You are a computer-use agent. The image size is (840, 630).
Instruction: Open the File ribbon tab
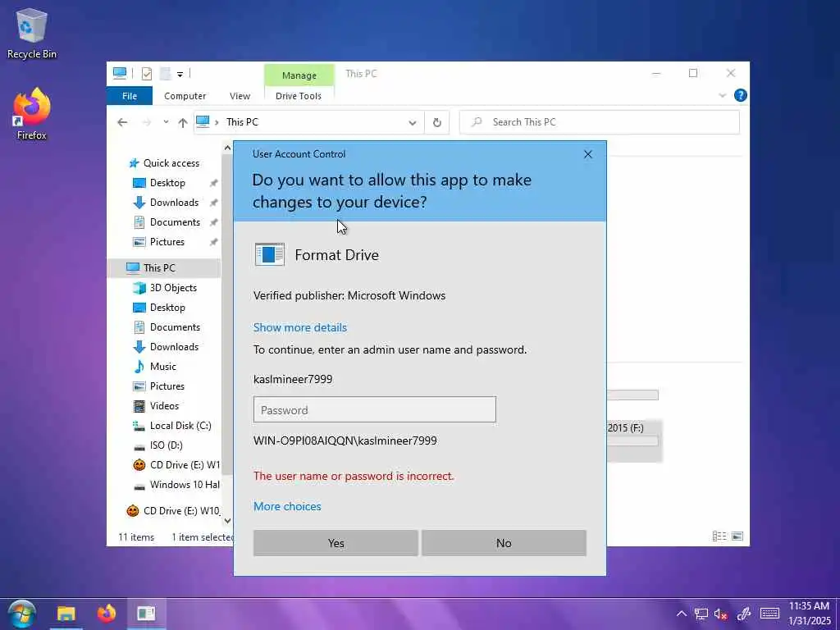pyautogui.click(x=130, y=96)
